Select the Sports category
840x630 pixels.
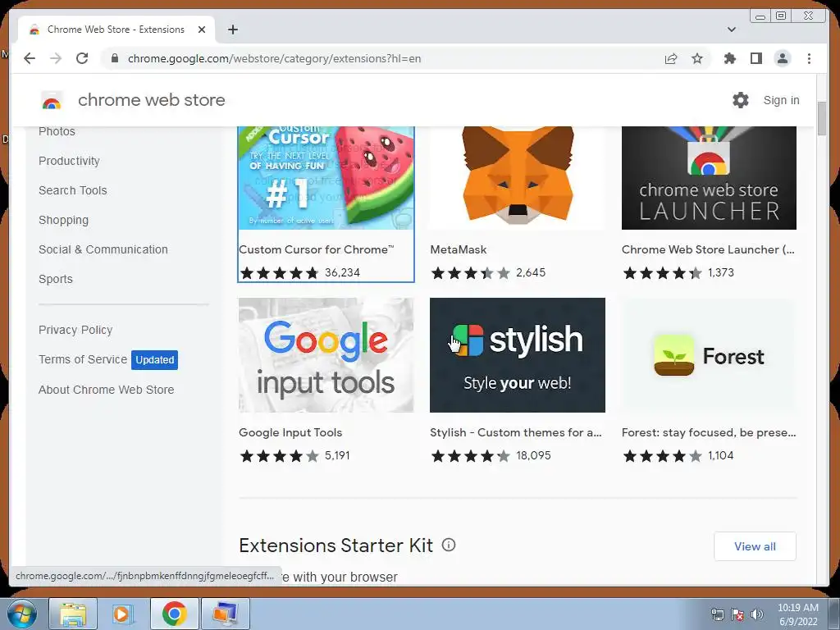tap(56, 279)
